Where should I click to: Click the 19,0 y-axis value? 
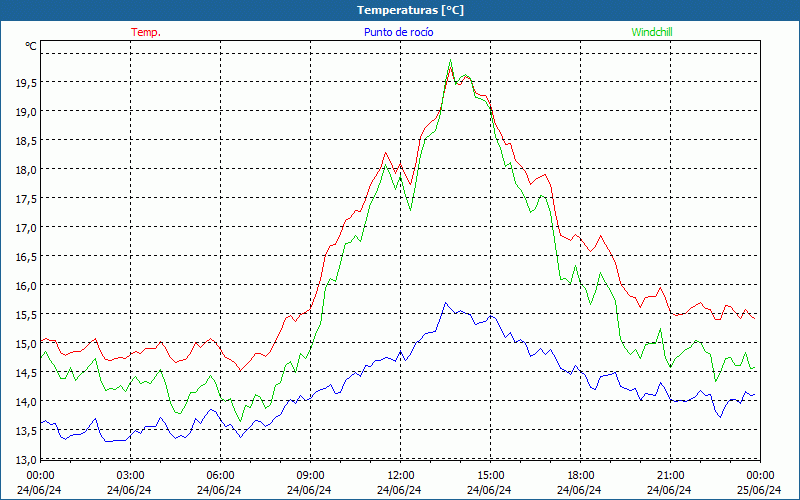pyautogui.click(x=26, y=111)
